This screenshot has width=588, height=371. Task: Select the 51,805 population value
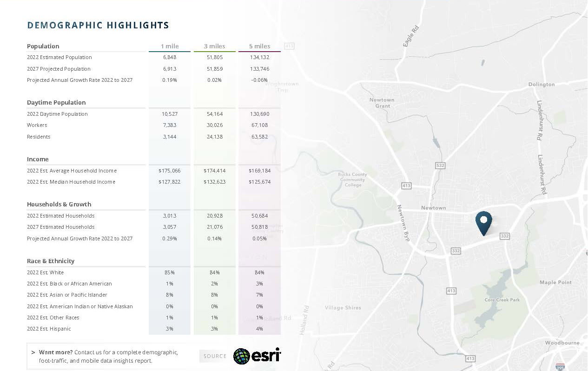(x=214, y=57)
